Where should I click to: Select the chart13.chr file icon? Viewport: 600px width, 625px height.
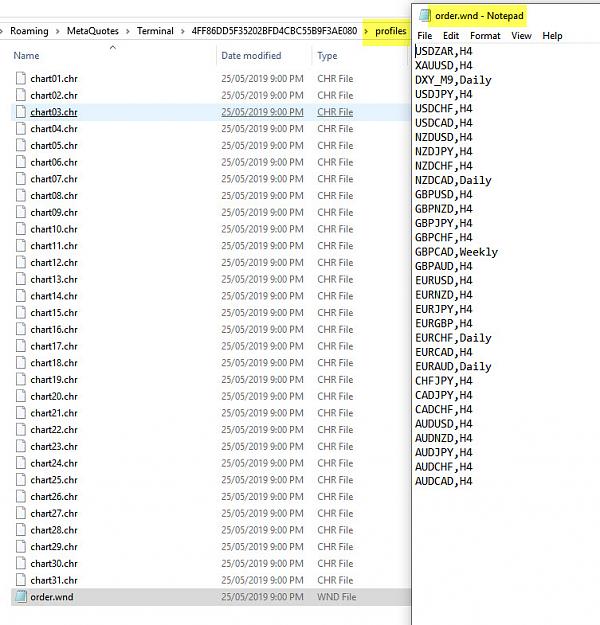[21, 279]
